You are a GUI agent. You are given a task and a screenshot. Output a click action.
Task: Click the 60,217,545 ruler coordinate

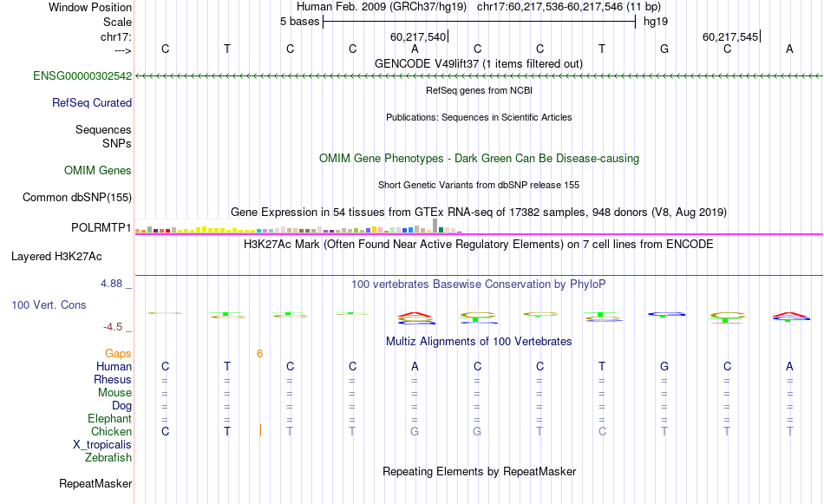(x=730, y=36)
